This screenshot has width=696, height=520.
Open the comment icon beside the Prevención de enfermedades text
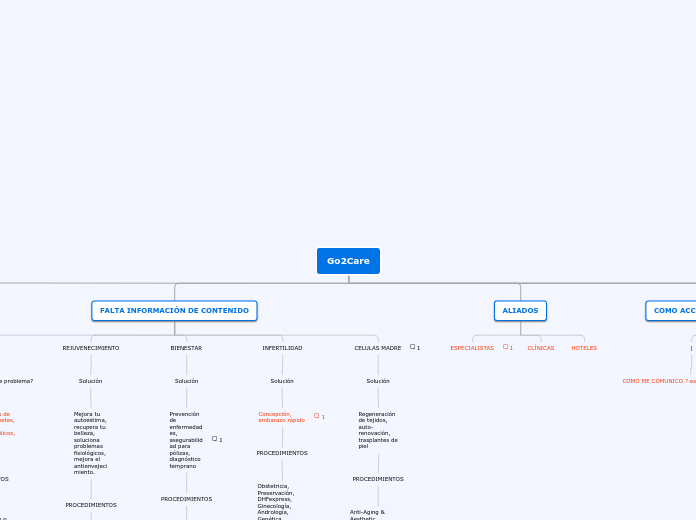(x=214, y=439)
